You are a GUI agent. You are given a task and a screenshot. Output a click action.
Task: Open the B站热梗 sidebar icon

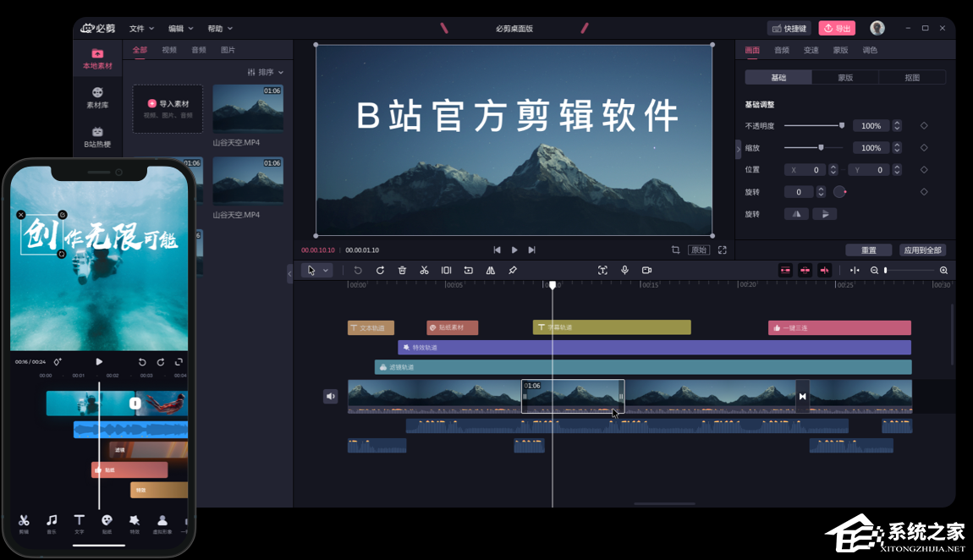(97, 137)
